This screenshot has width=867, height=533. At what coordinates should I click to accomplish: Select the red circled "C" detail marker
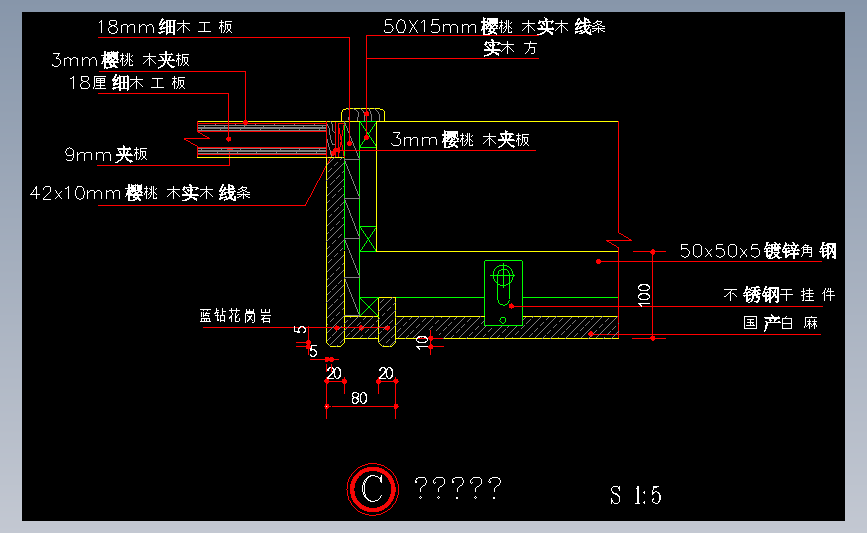373,489
